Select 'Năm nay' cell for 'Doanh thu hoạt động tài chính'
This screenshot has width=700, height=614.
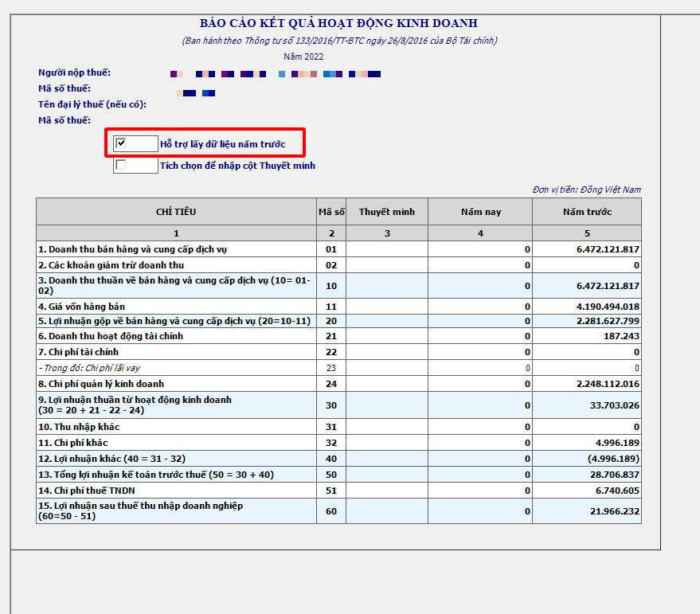click(x=479, y=337)
